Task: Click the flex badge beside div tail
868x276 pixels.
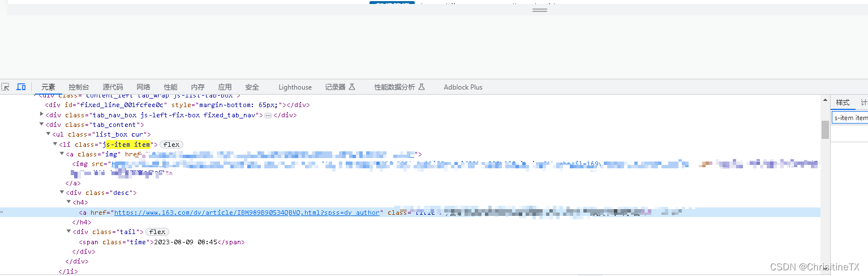Action: coord(157,232)
